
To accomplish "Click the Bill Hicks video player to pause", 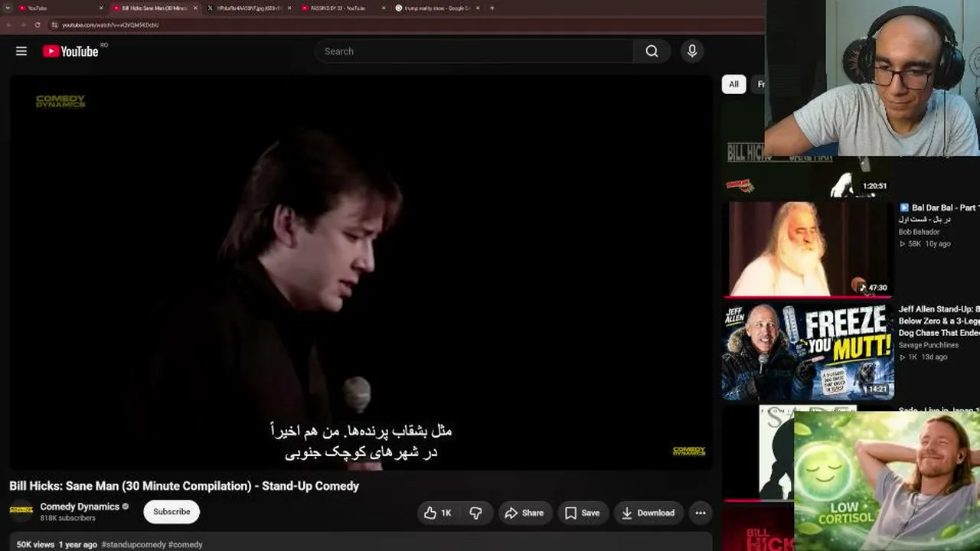I will click(x=361, y=272).
